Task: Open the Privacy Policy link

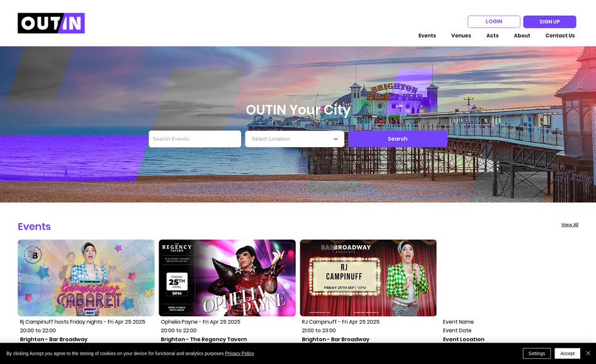Action: coord(239,353)
